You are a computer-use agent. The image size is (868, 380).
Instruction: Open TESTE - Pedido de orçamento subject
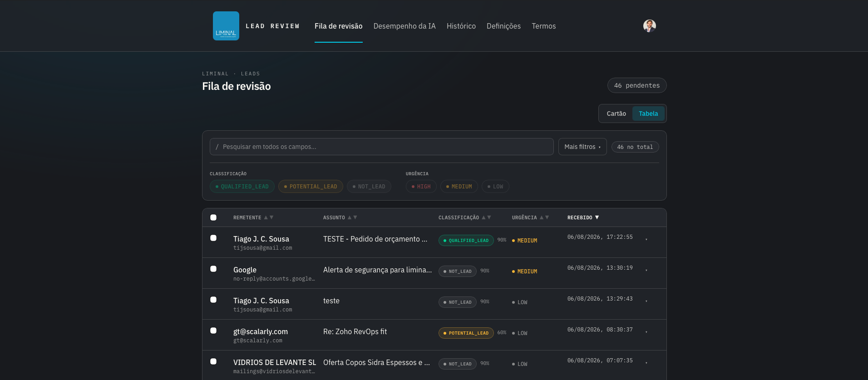(375, 239)
